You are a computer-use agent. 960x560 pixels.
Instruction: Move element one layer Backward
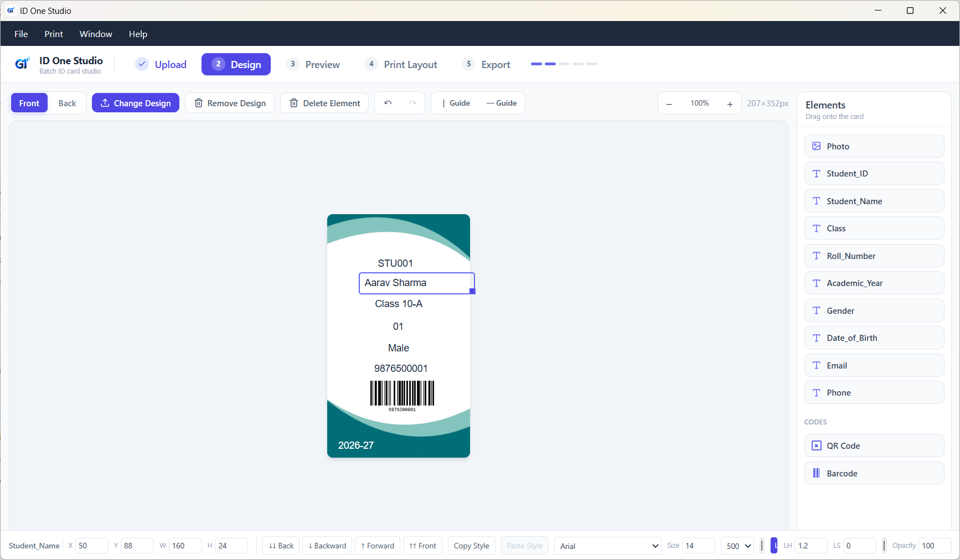point(327,546)
